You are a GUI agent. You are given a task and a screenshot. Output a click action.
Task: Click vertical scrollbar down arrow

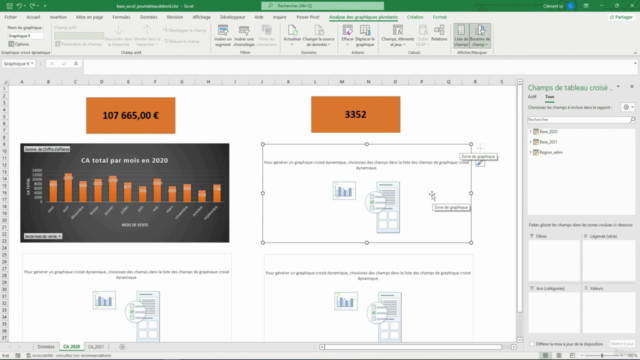(x=520, y=340)
